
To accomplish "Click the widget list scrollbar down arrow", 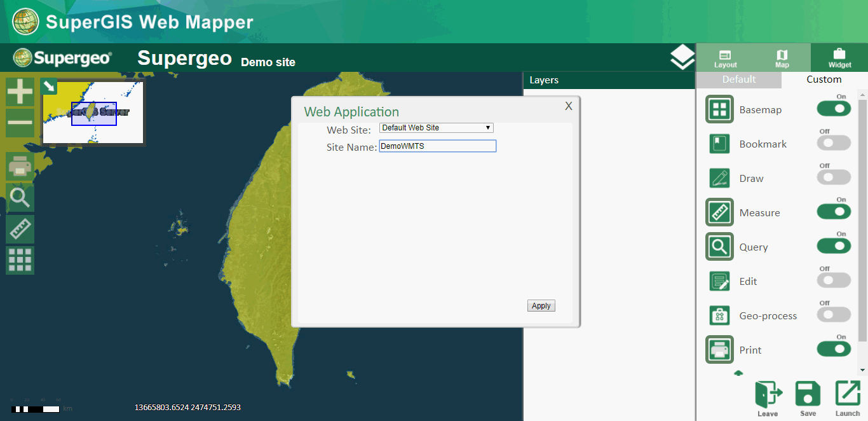I will coord(862,369).
